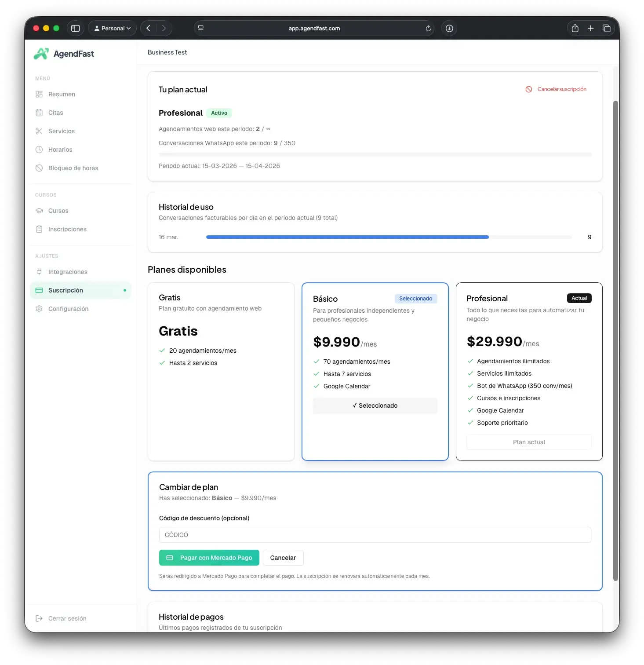644x665 pixels.
Task: Open Servicios in the sidebar menu
Action: click(81, 131)
